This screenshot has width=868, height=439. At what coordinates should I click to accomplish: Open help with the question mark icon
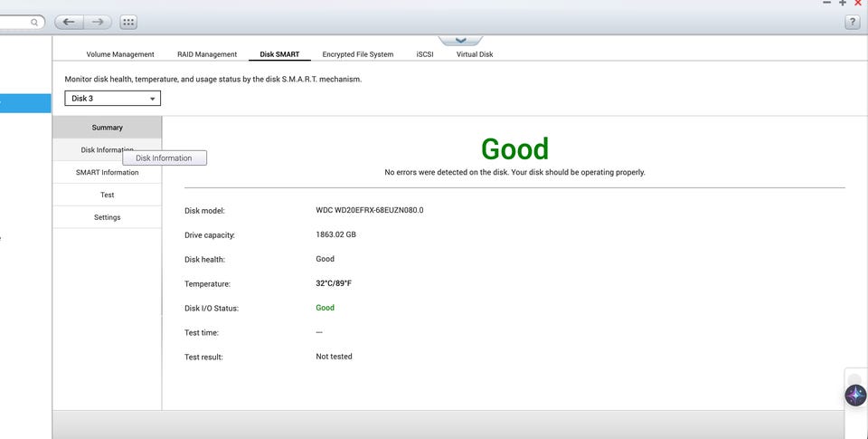click(x=852, y=22)
